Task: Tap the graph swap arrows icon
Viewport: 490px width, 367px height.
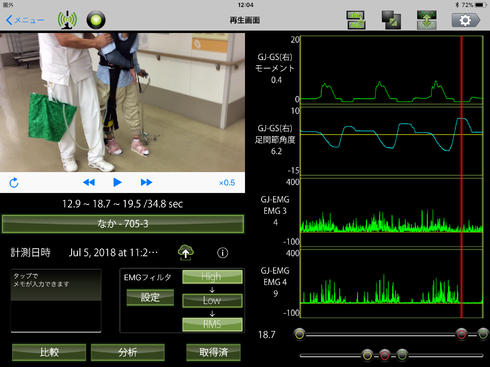Action: [x=427, y=20]
